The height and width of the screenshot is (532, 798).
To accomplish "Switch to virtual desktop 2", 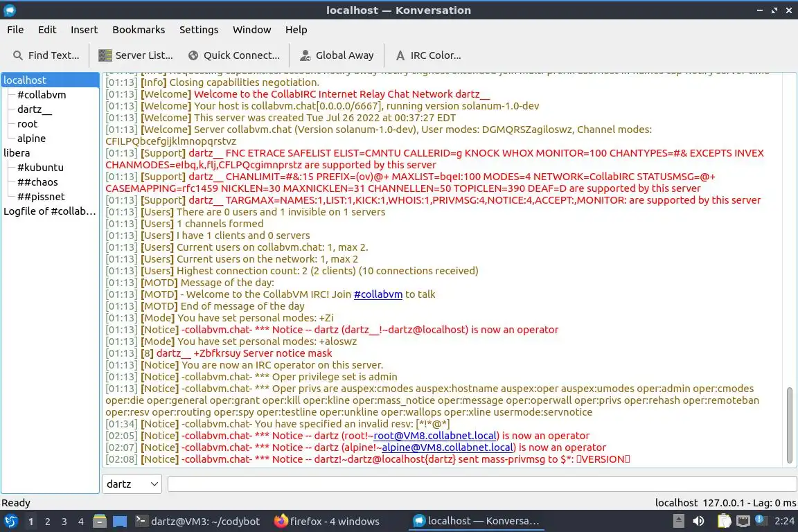I will (x=47, y=522).
